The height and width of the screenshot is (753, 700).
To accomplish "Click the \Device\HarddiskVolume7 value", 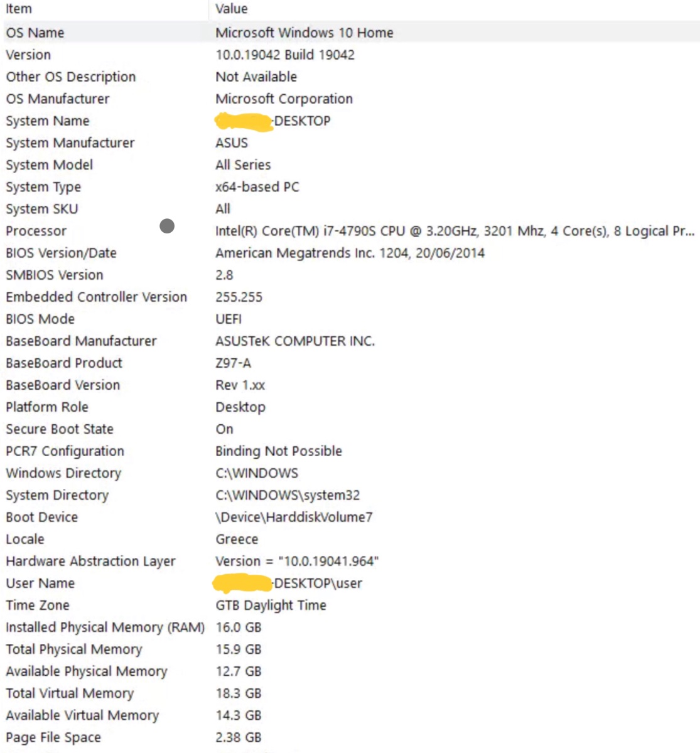I will click(x=294, y=517).
